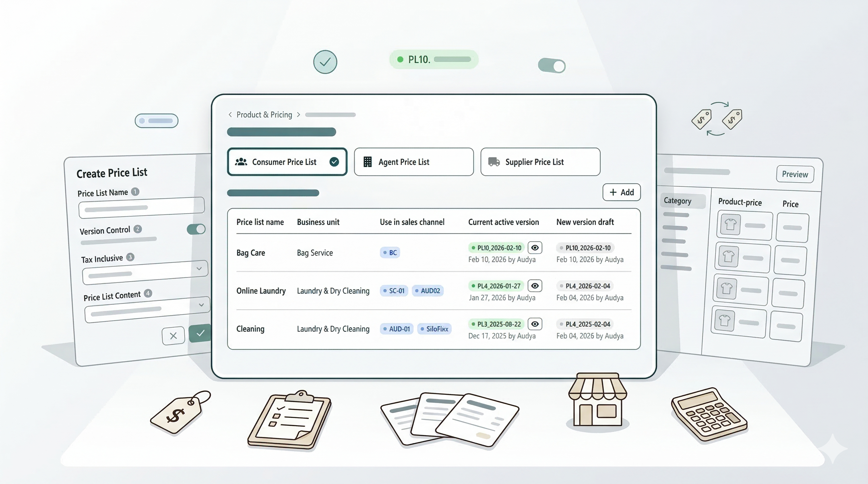Click the stacked documents illustration
This screenshot has width=868, height=484.
[x=450, y=420]
